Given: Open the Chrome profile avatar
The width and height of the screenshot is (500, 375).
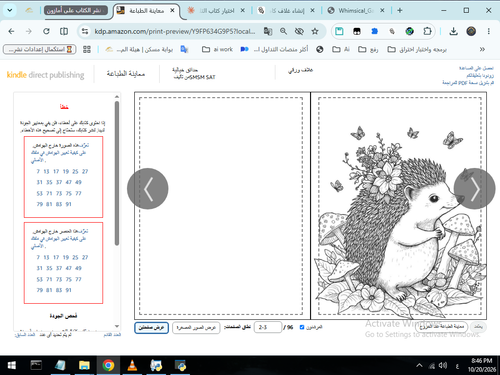Looking at the screenshot, I should [x=471, y=31].
